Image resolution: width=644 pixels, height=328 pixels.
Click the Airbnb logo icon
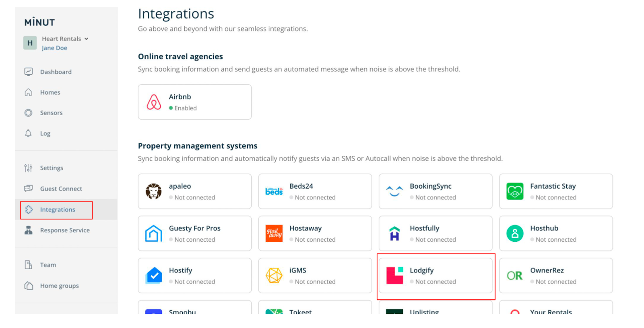pyautogui.click(x=154, y=102)
